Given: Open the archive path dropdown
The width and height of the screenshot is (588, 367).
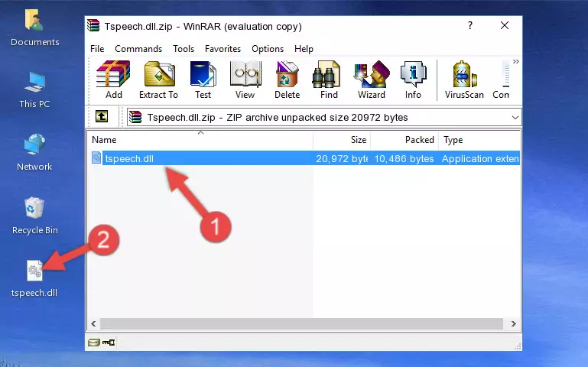Looking at the screenshot, I should tap(515, 118).
